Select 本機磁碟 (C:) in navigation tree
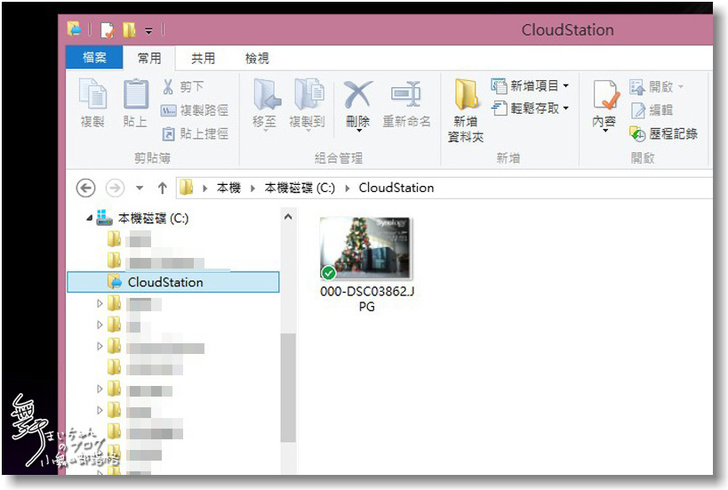 [153, 218]
